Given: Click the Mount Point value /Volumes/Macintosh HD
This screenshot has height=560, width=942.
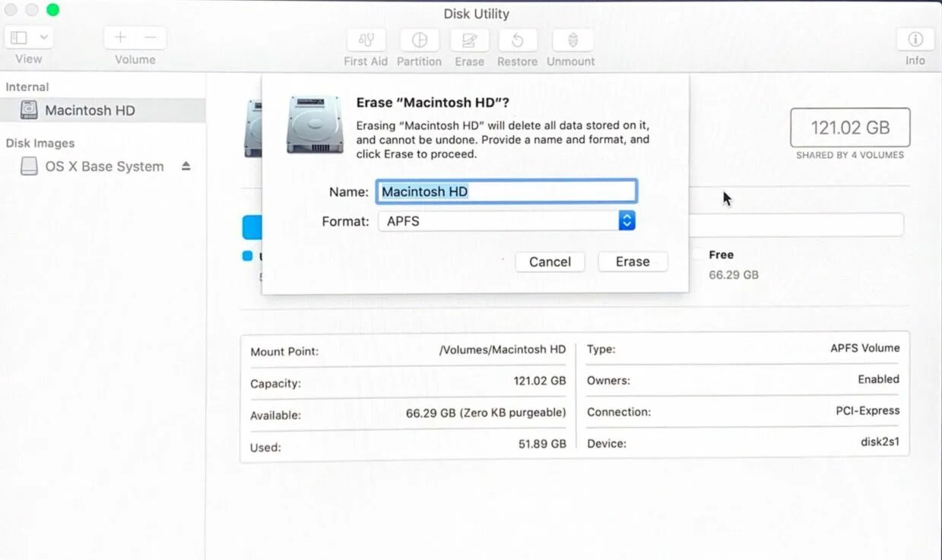Looking at the screenshot, I should [503, 350].
